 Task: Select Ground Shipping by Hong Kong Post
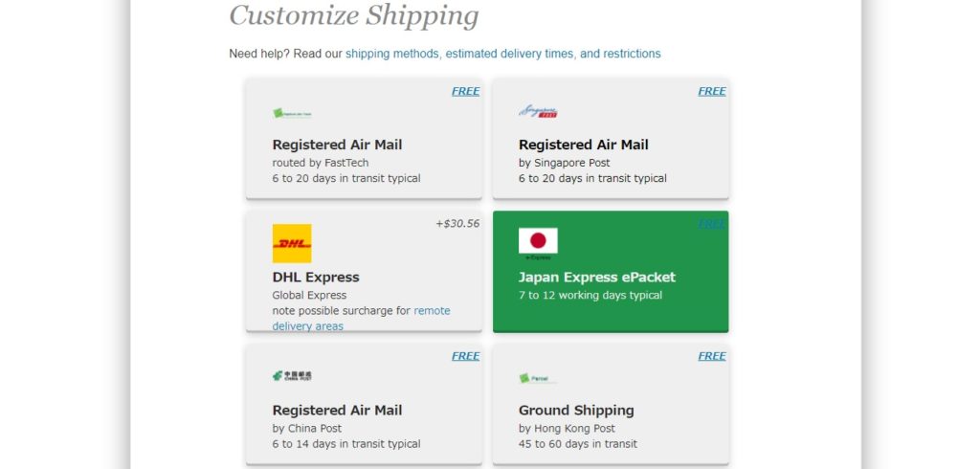pos(611,404)
